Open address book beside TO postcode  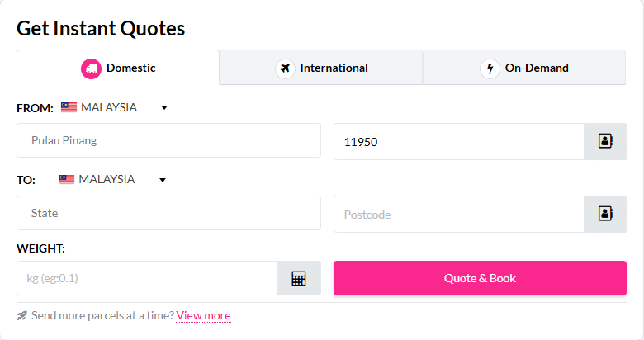[x=605, y=214]
